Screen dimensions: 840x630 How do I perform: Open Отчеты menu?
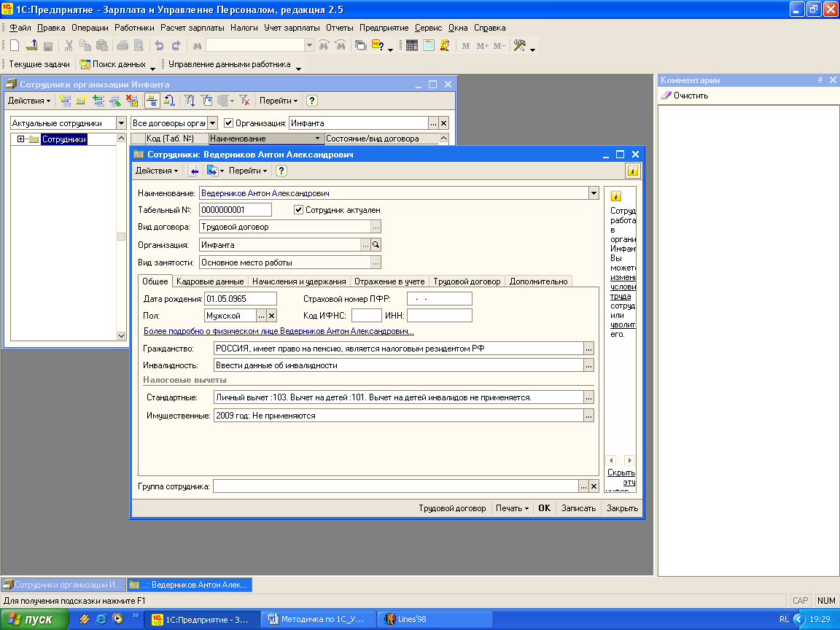tap(340, 28)
